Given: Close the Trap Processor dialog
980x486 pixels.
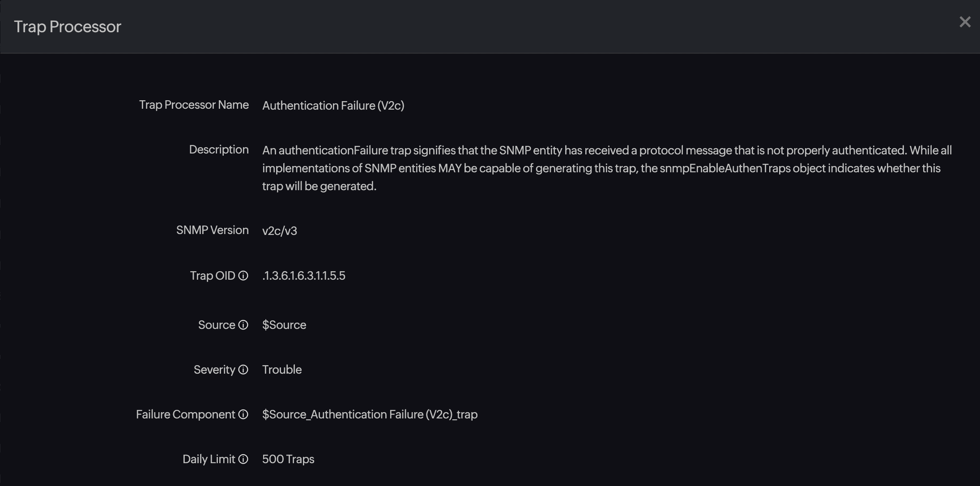Looking at the screenshot, I should [965, 22].
